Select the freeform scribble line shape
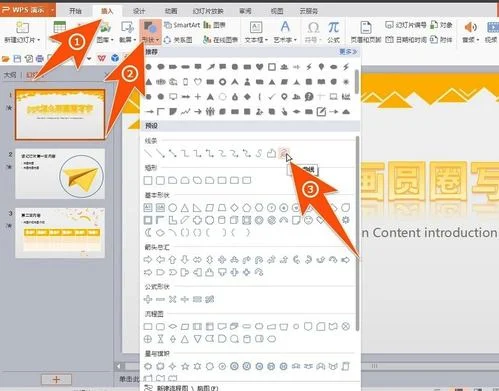The height and width of the screenshot is (391, 499). click(x=284, y=153)
